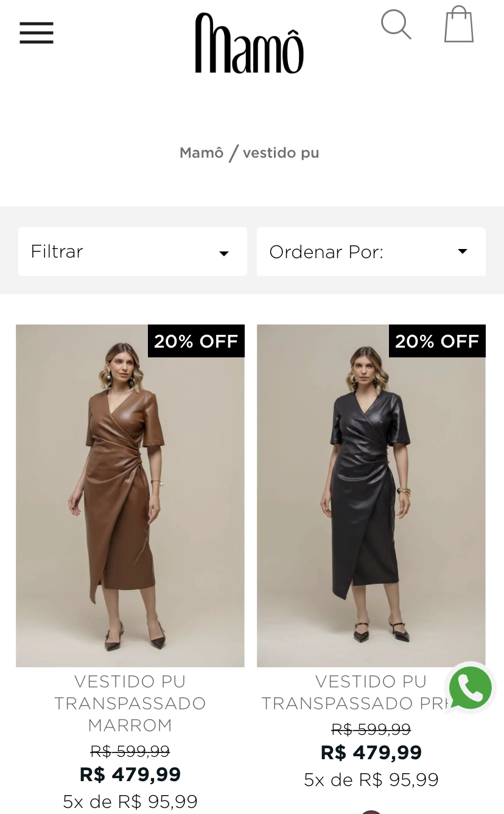
Task: Open the shopping bag cart
Action: (459, 25)
